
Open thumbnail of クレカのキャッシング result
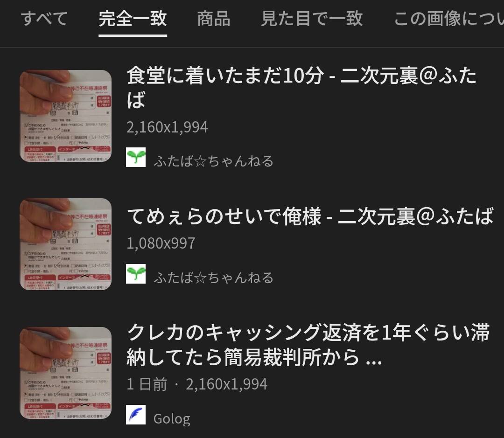[x=66, y=373]
